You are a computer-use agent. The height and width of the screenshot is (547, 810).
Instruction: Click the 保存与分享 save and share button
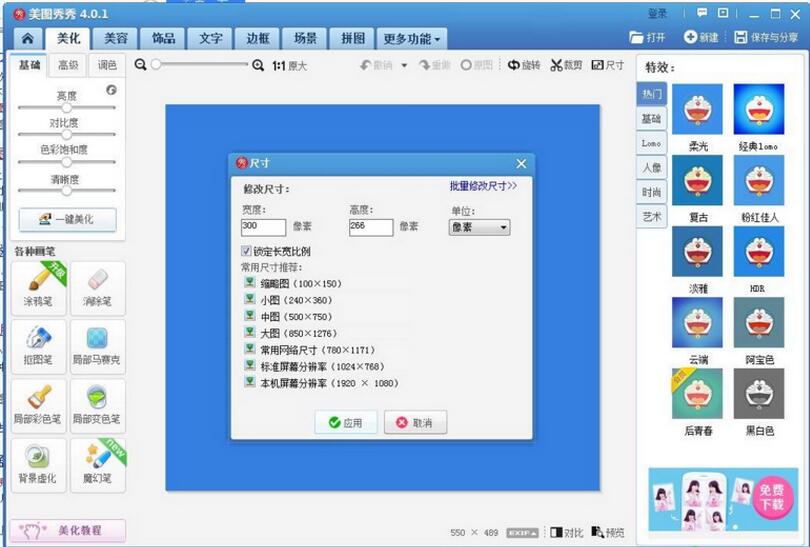pos(766,37)
